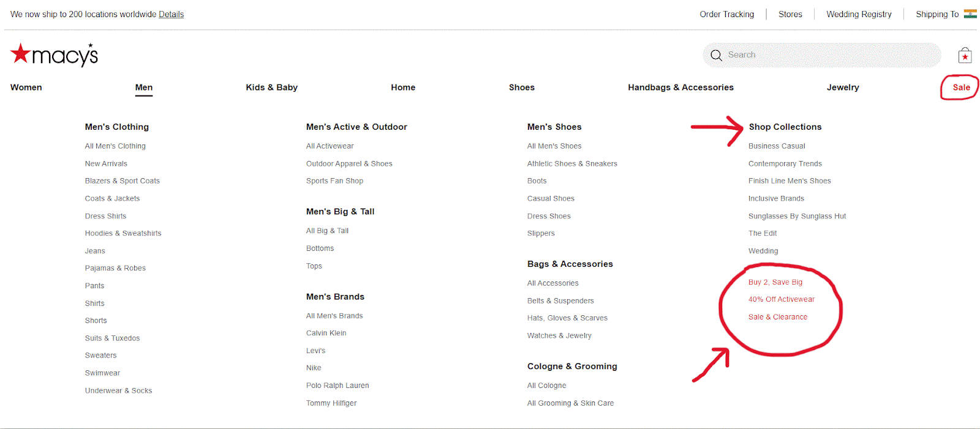Open Sale & Clearance
This screenshot has height=429, width=980.
click(x=777, y=317)
